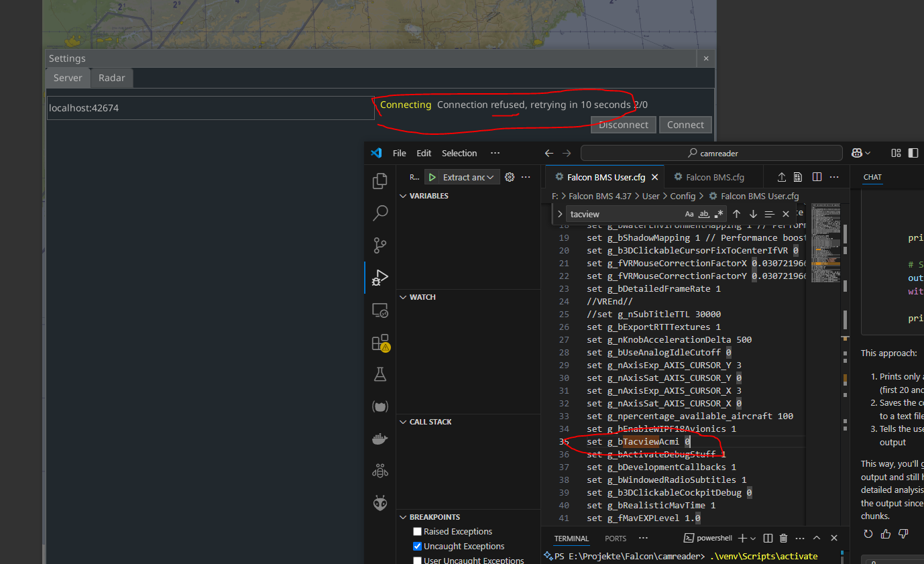The height and width of the screenshot is (564, 924).
Task: Open the Remote Explorer view
Action: click(380, 311)
